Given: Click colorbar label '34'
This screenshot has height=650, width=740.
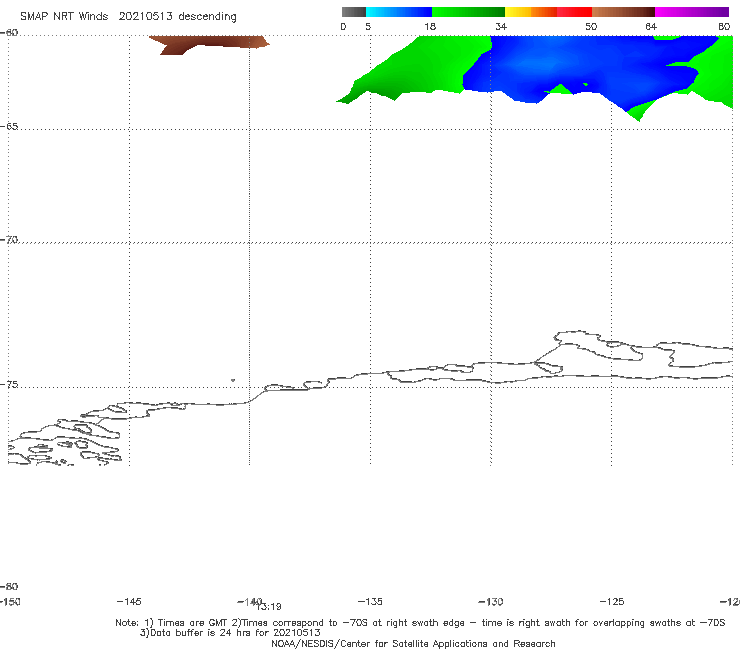Looking at the screenshot, I should (x=501, y=27).
